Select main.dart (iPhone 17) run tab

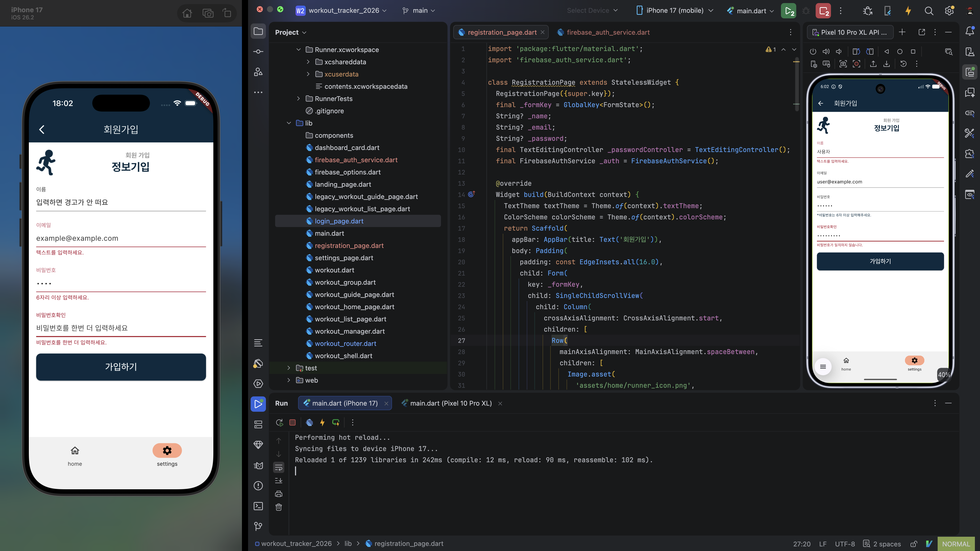pos(345,403)
